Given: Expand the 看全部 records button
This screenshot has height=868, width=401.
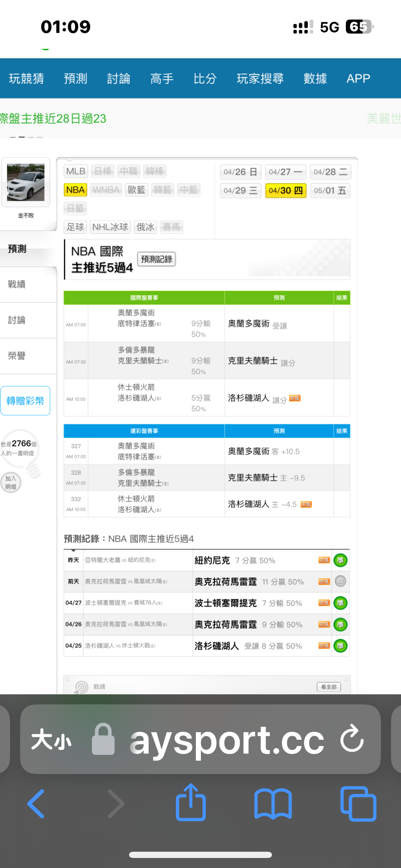Looking at the screenshot, I should pyautogui.click(x=328, y=687).
